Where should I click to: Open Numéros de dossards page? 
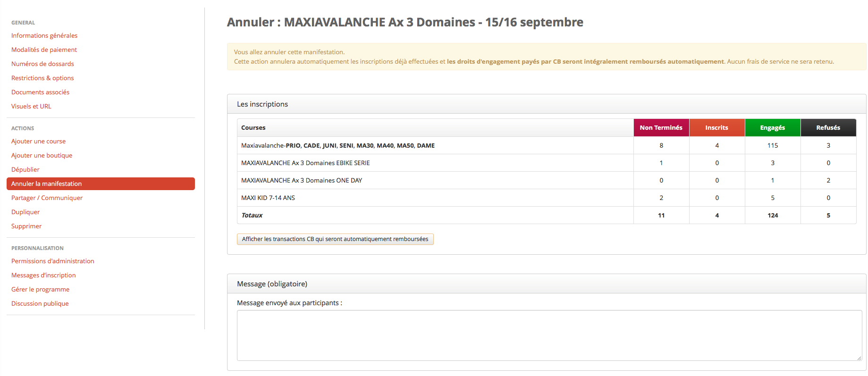[42, 64]
